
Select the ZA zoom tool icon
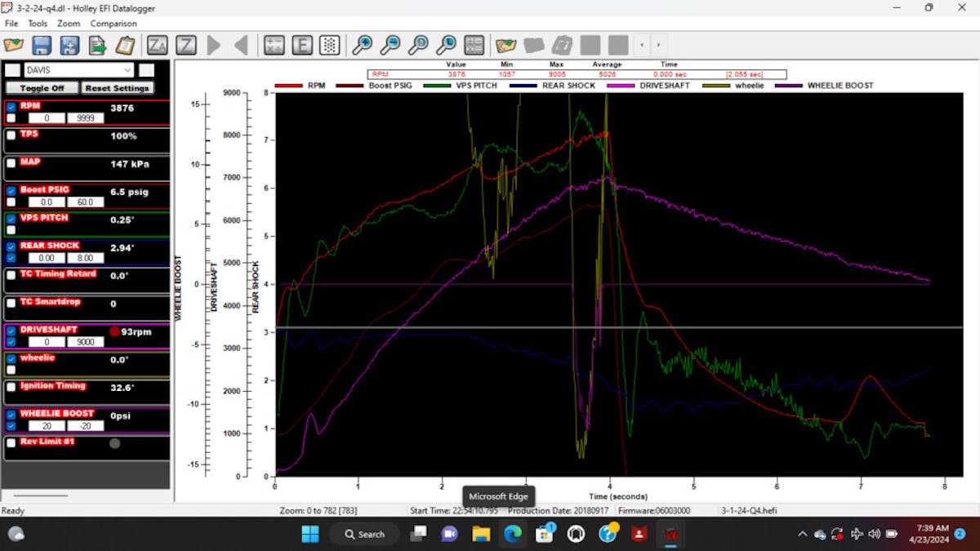[157, 45]
